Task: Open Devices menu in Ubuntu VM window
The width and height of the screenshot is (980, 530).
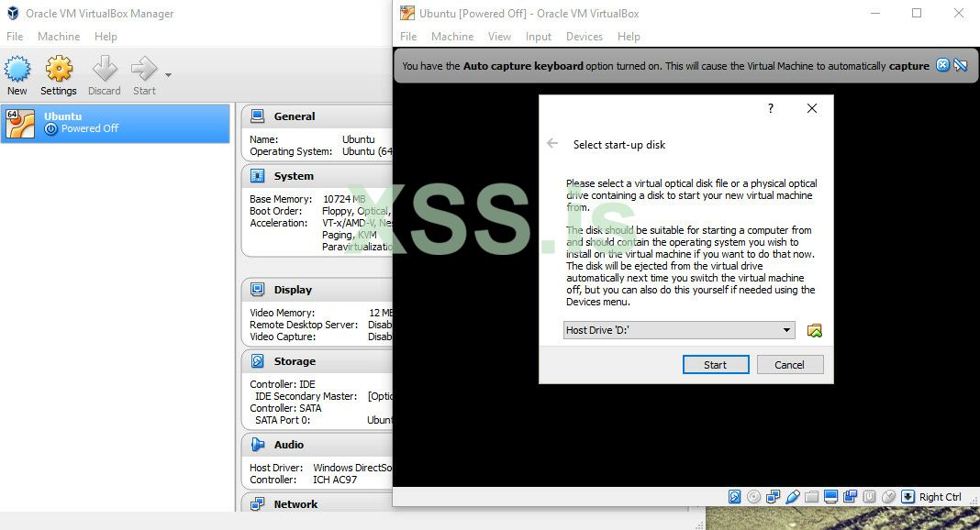Action: coord(585,37)
